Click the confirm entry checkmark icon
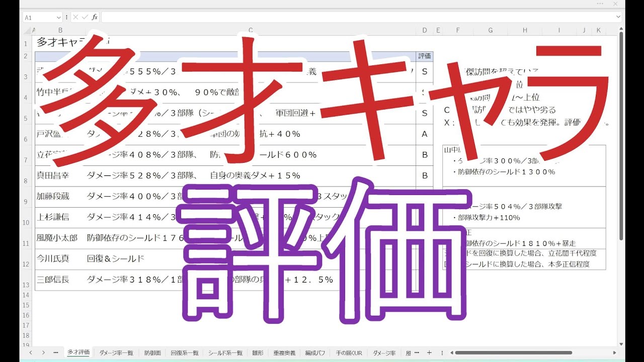The width and height of the screenshot is (644, 362). coord(85,17)
